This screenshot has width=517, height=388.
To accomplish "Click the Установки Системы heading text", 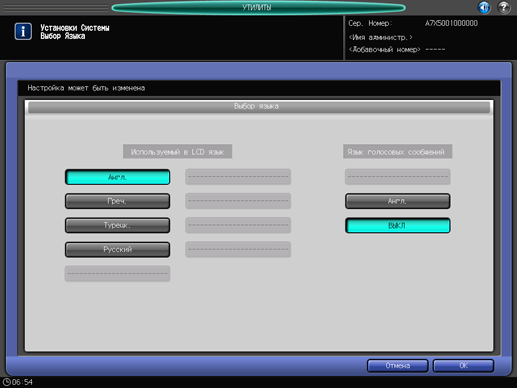I will click(x=75, y=28).
